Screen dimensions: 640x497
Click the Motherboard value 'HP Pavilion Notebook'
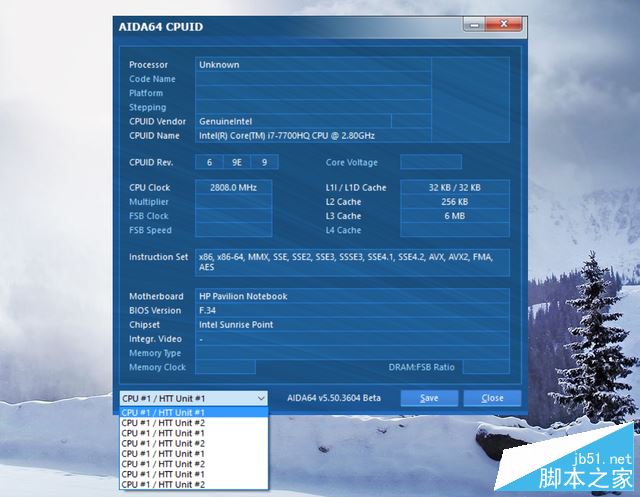pos(243,296)
